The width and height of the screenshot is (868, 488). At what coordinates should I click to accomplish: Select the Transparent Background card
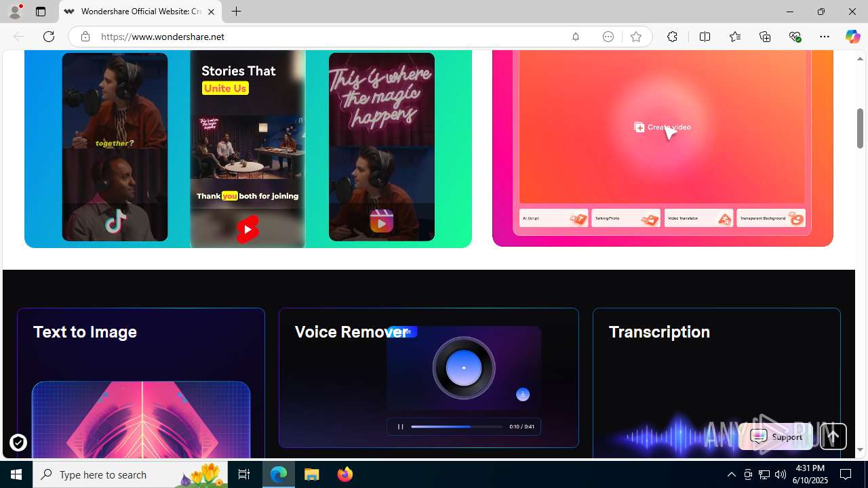(771, 218)
